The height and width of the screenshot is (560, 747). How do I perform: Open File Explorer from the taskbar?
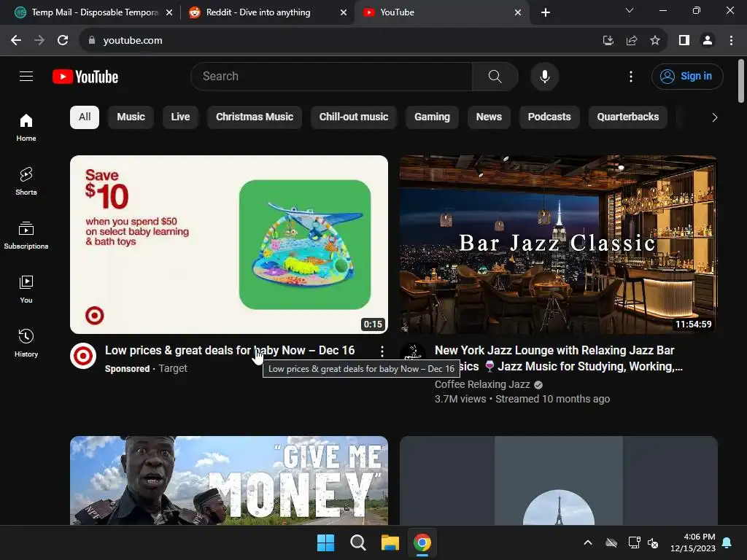click(390, 542)
